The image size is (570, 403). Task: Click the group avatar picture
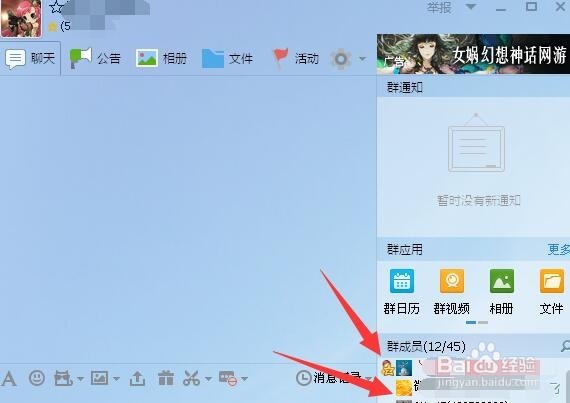pyautogui.click(x=21, y=18)
